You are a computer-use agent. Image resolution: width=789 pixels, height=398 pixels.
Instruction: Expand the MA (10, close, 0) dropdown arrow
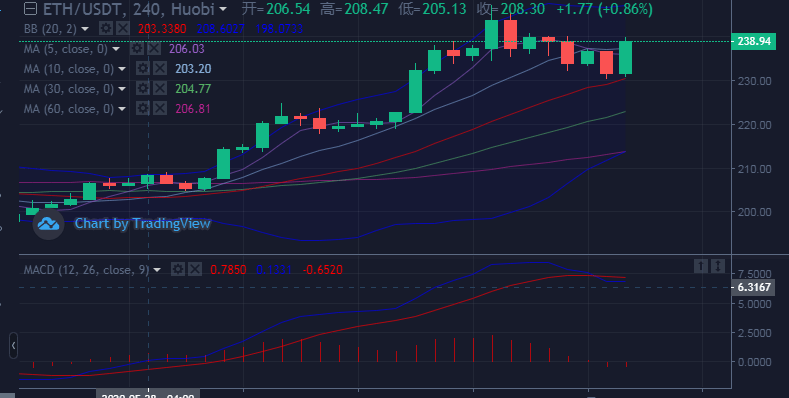point(122,69)
